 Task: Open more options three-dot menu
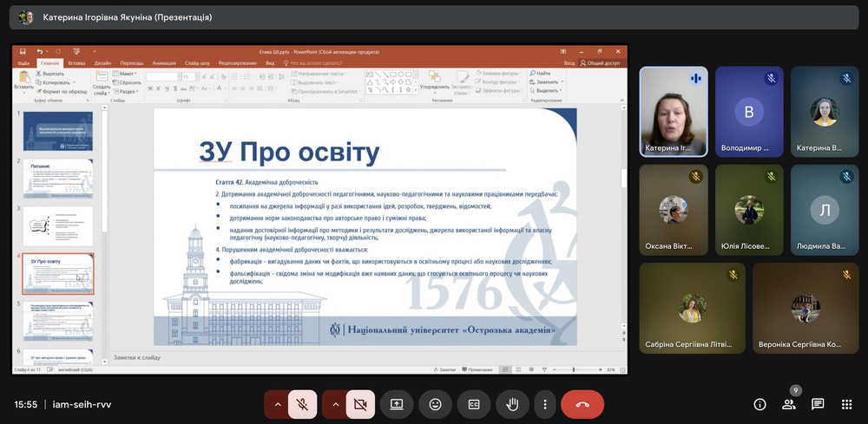click(x=544, y=404)
